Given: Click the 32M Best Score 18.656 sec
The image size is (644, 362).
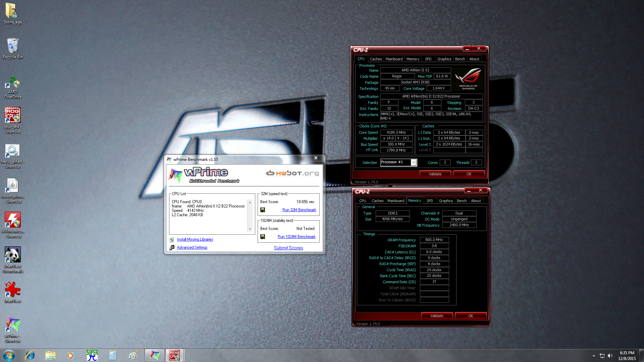Looking at the screenshot, I should pos(305,202).
